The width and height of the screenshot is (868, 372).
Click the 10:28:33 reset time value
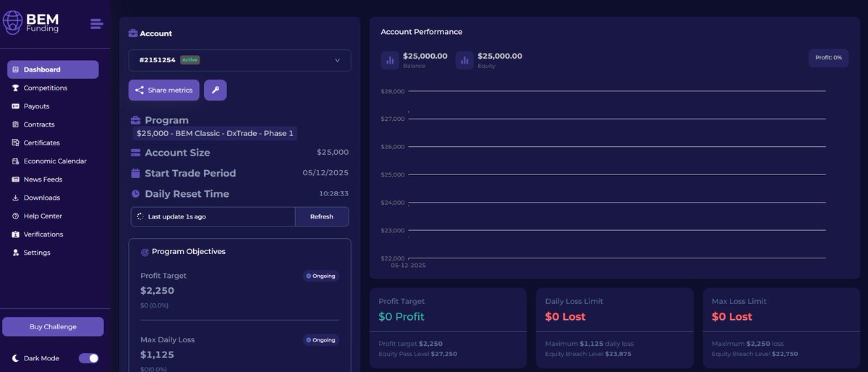[x=334, y=194]
